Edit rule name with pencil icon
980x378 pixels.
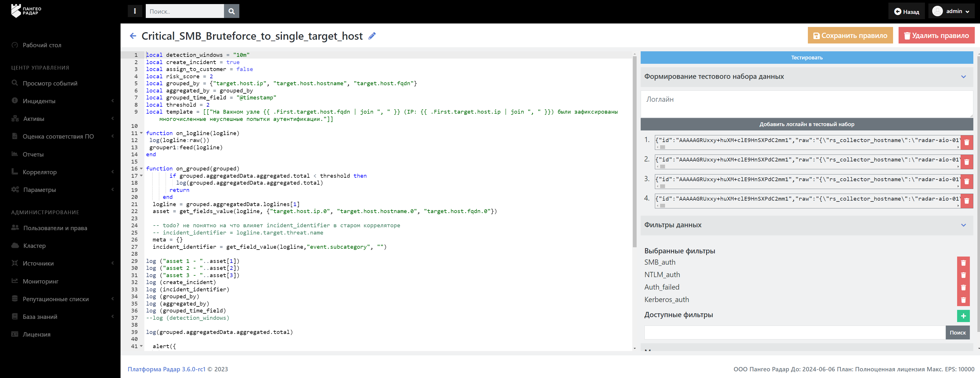click(x=372, y=36)
